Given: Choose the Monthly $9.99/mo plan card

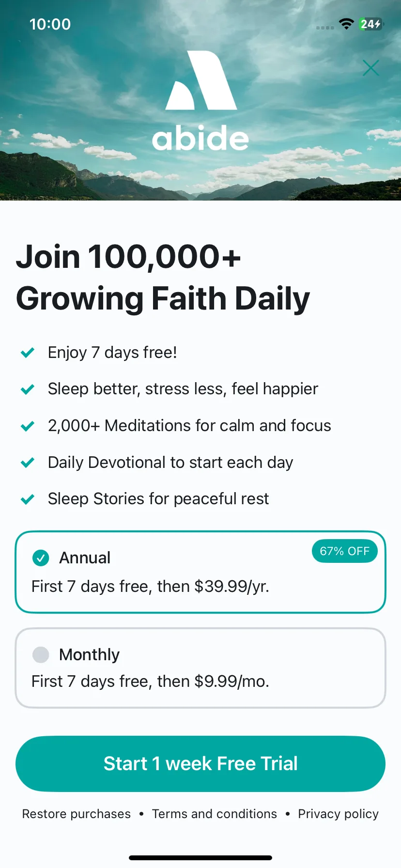Looking at the screenshot, I should point(200,668).
